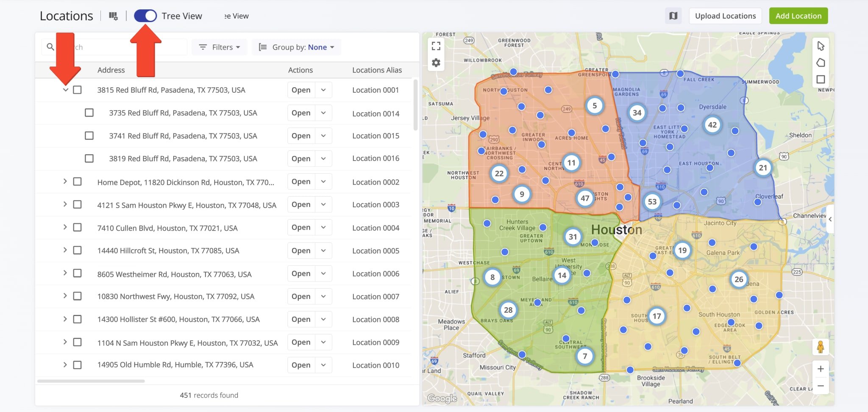Screen dimensions: 868x412
Task: Turn off the Tree View toggle
Action: point(145,16)
